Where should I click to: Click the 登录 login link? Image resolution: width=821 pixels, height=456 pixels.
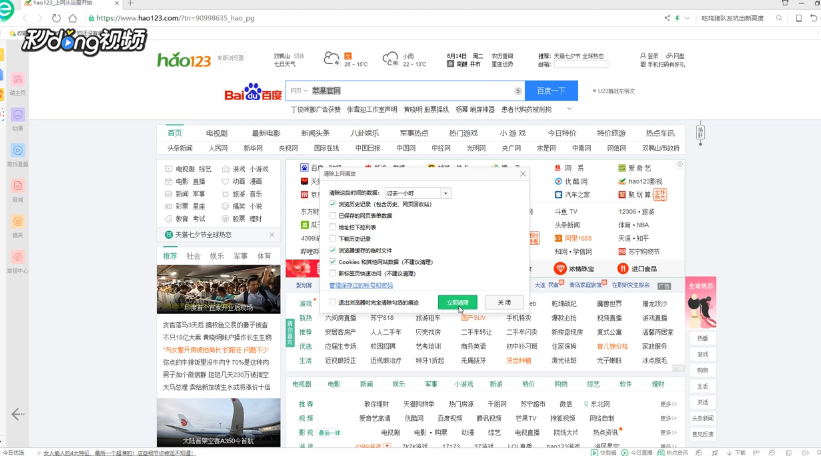tap(649, 56)
